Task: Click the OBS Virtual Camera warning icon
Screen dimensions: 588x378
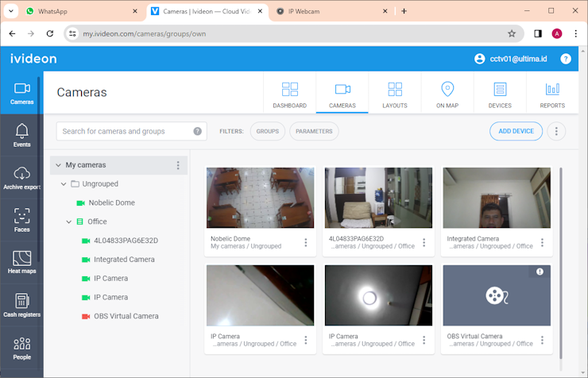Action: pos(540,272)
